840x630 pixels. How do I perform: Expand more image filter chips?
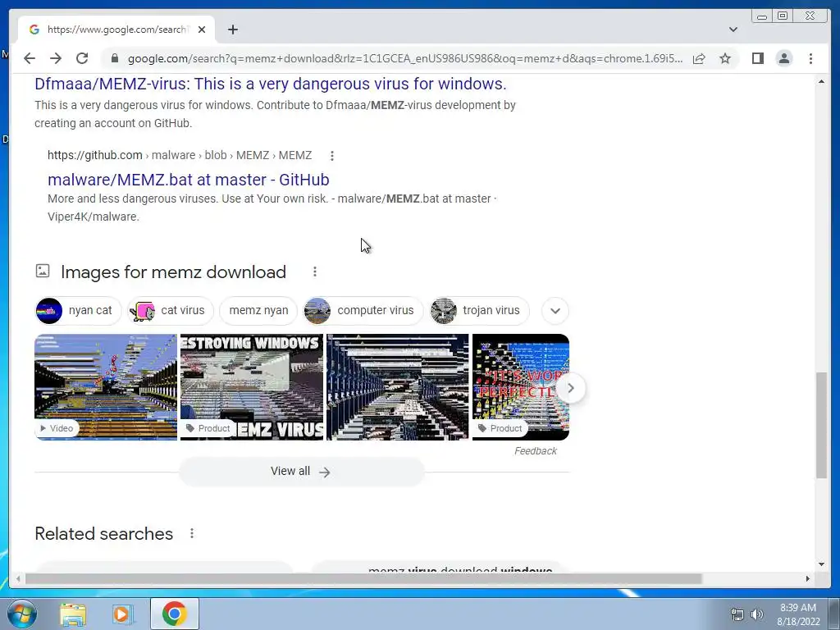coord(555,311)
